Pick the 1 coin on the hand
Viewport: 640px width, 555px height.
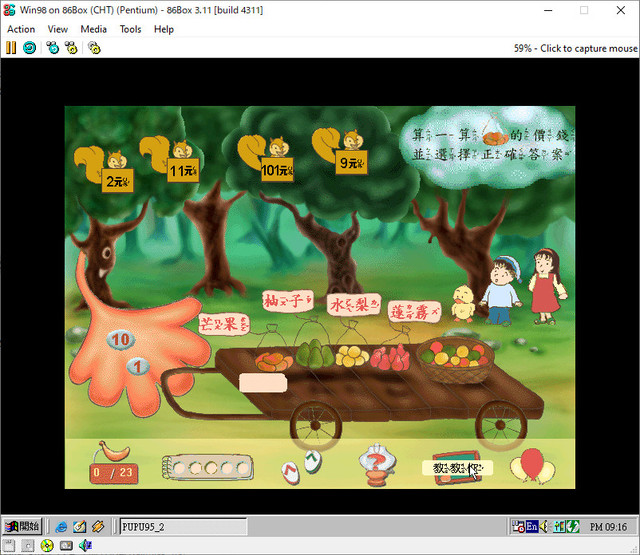pyautogui.click(x=138, y=366)
